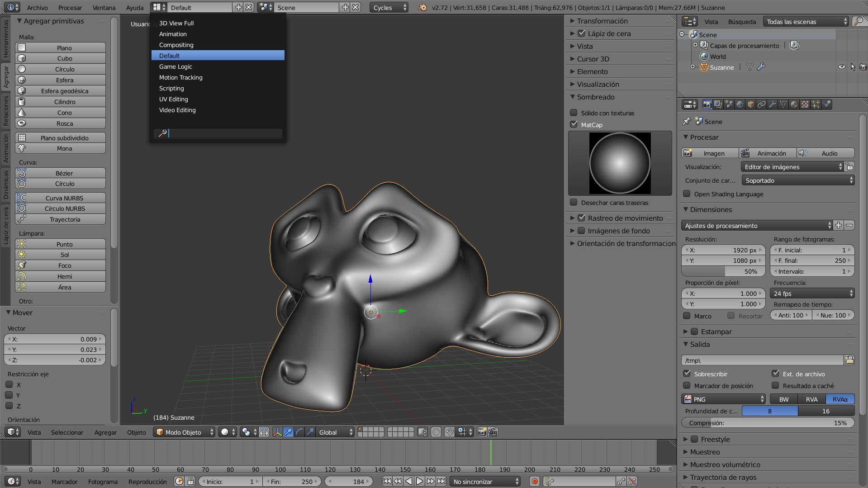Toggle Suzanne selectability cursor in outliner
Image resolution: width=868 pixels, height=488 pixels.
coord(853,67)
